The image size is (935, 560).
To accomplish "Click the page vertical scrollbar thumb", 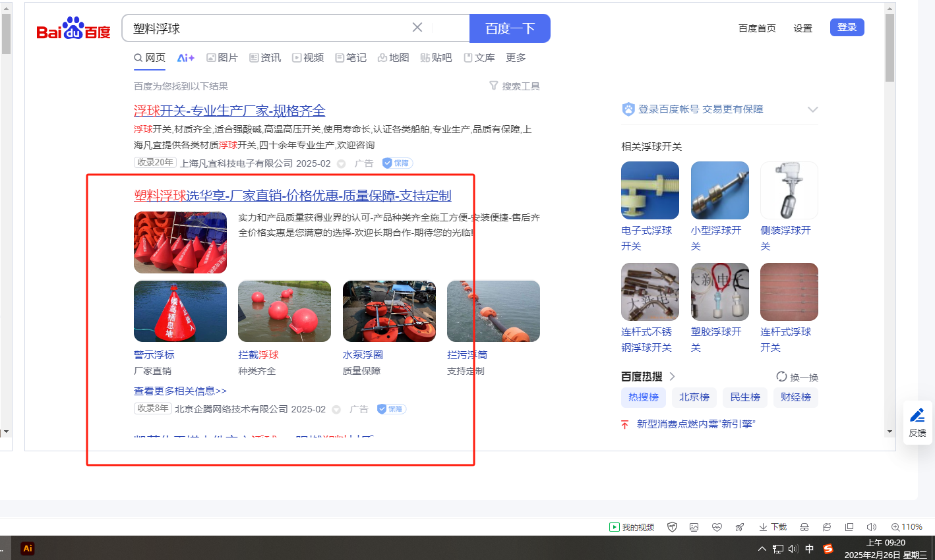I will 890,47.
